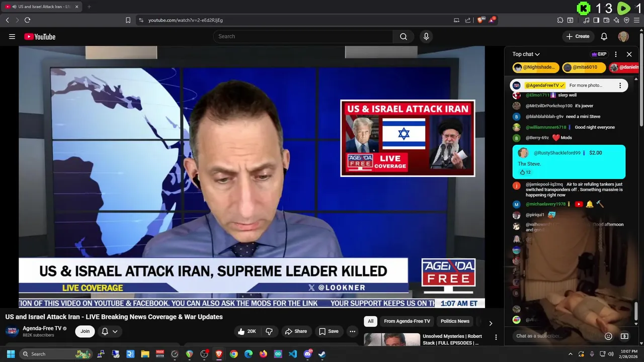The image size is (644, 362).
Task: Open YouTube notifications bell
Action: pyautogui.click(x=604, y=37)
